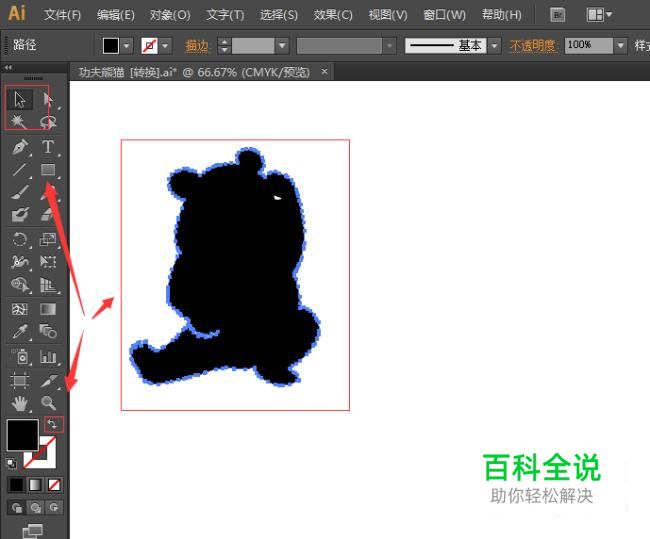Select the Pen tool

click(19, 146)
